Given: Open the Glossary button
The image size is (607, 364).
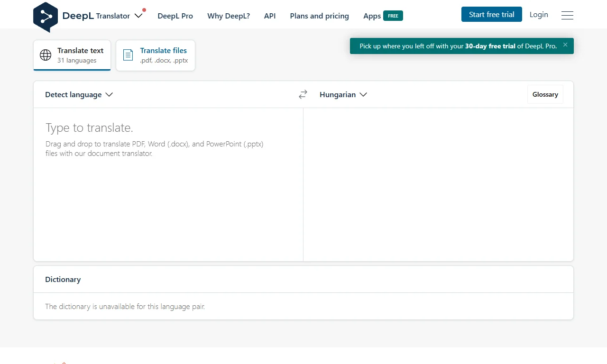Looking at the screenshot, I should [x=545, y=94].
